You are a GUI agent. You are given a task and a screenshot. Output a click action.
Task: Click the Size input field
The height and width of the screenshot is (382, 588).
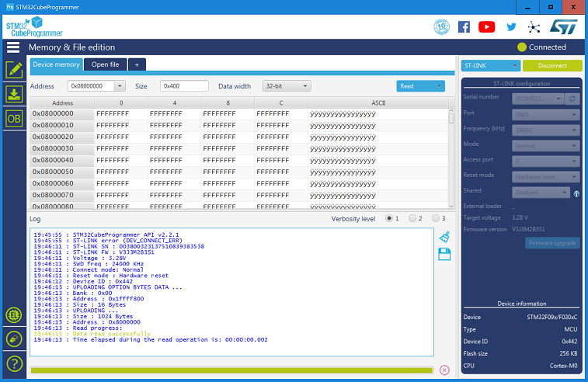click(184, 86)
